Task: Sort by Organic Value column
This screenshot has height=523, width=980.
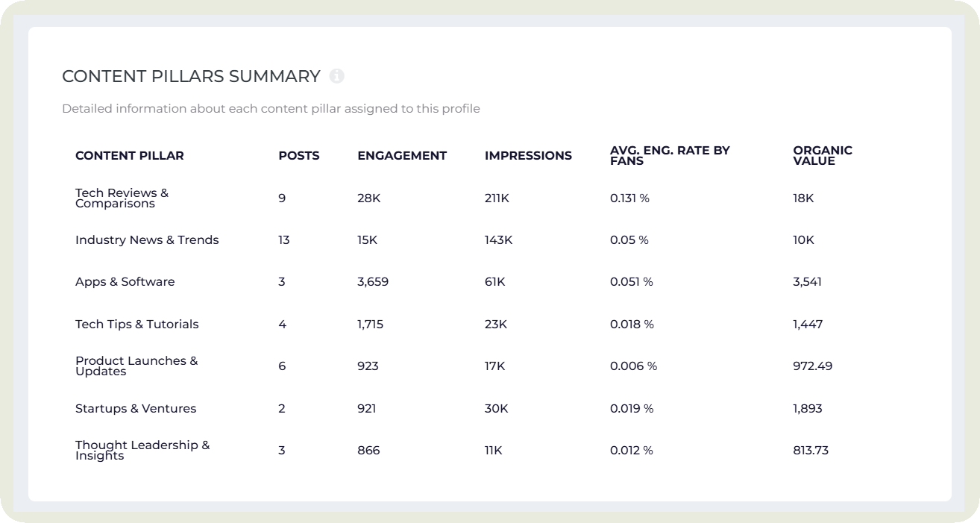Action: click(x=822, y=155)
